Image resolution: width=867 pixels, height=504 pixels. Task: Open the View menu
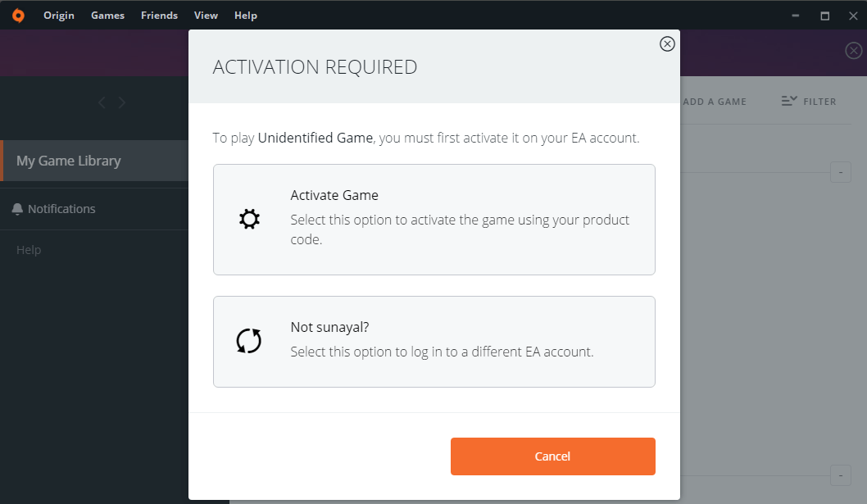[206, 16]
